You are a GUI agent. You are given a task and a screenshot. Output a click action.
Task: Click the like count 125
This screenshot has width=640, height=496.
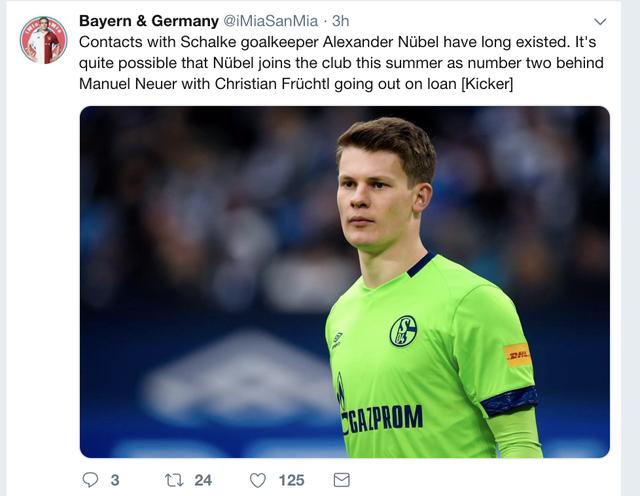click(291, 480)
